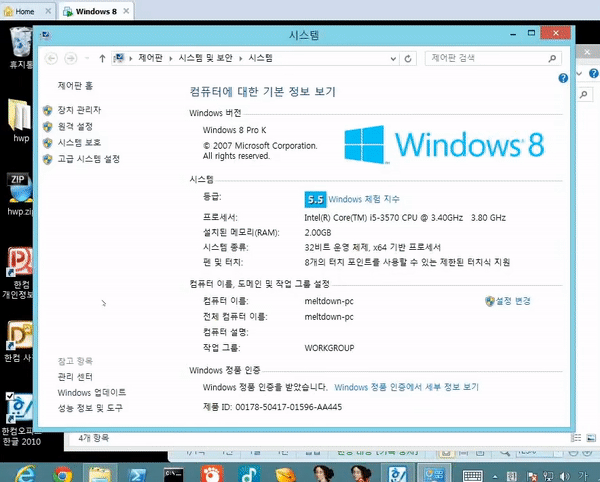
Task: Open 원격 설정 link
Action: tap(75, 127)
